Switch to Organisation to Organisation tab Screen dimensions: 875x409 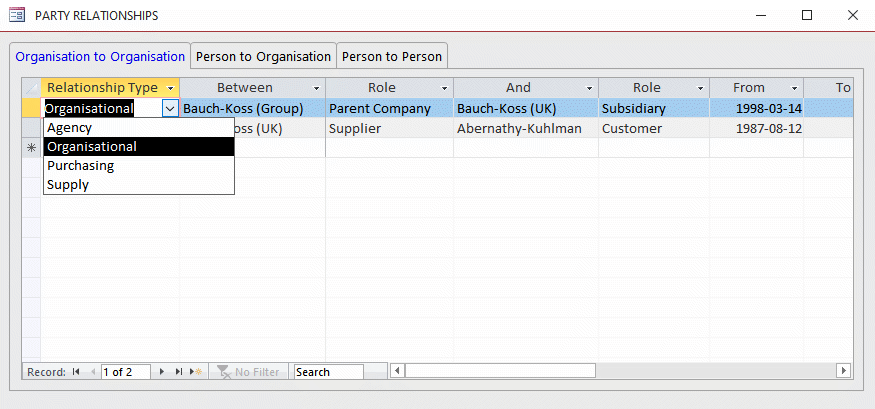coord(100,56)
